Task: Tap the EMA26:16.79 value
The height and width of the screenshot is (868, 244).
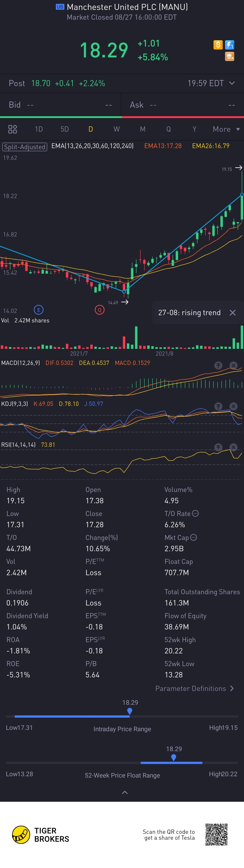Action: (211, 146)
